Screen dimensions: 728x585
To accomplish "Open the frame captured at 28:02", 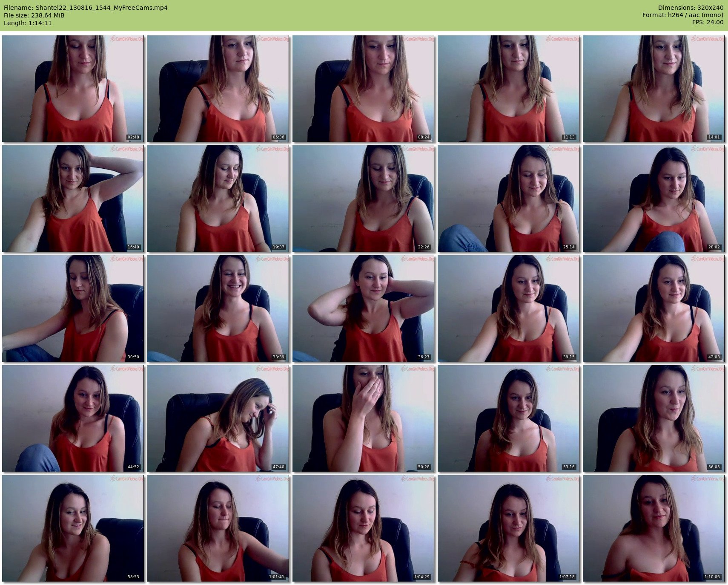I will click(x=653, y=198).
